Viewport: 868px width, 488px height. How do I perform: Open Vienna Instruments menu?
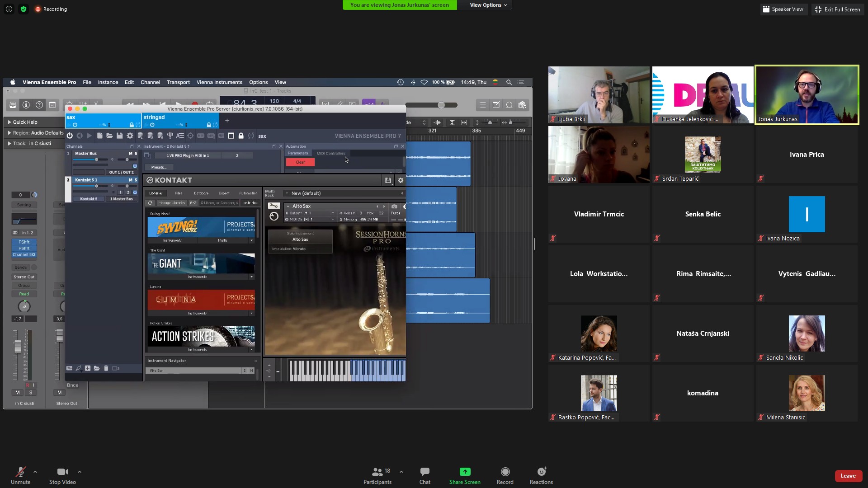tap(219, 82)
